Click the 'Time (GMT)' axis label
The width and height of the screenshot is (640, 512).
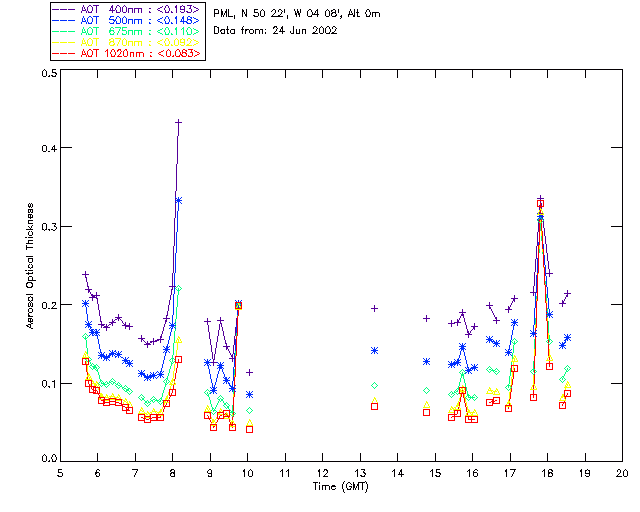coord(341,486)
